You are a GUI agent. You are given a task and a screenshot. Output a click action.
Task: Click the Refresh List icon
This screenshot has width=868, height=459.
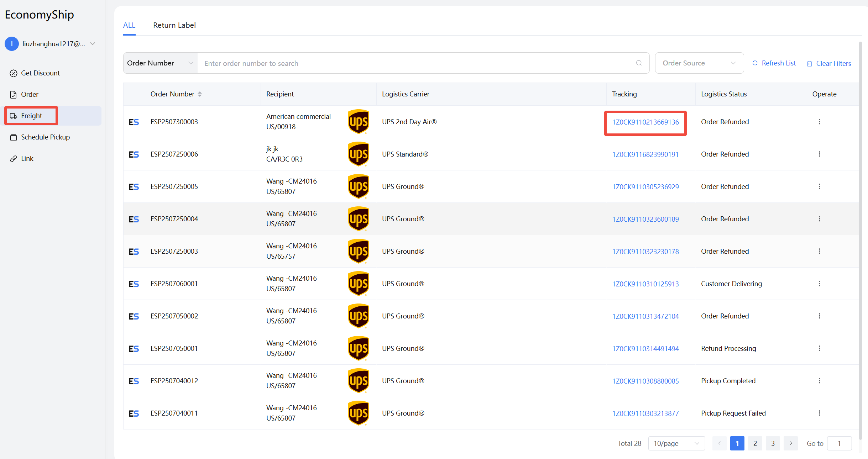(x=755, y=63)
